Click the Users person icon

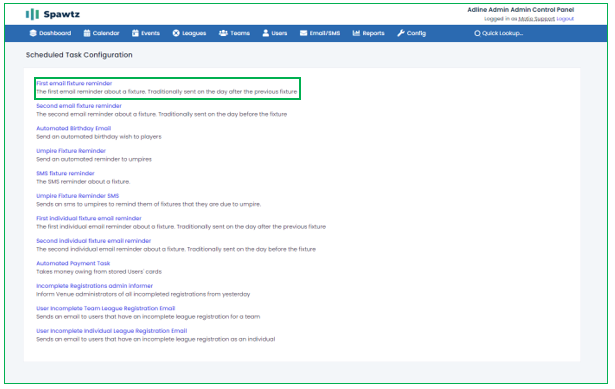266,33
